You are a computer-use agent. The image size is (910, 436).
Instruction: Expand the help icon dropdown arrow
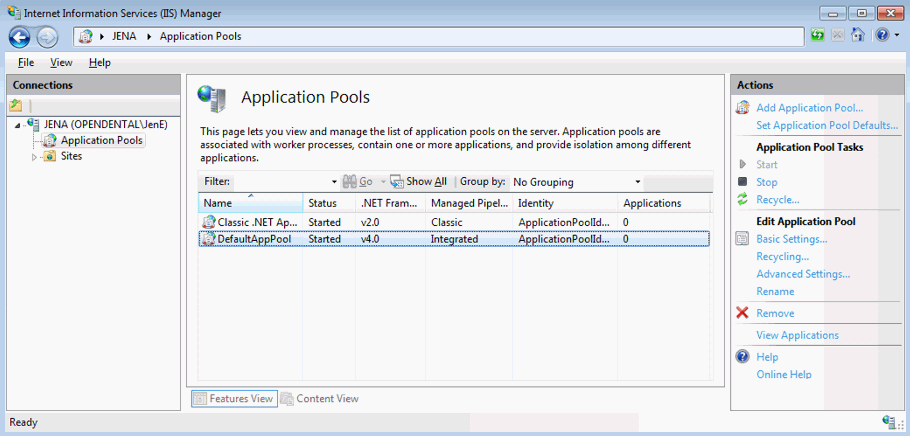(x=897, y=36)
